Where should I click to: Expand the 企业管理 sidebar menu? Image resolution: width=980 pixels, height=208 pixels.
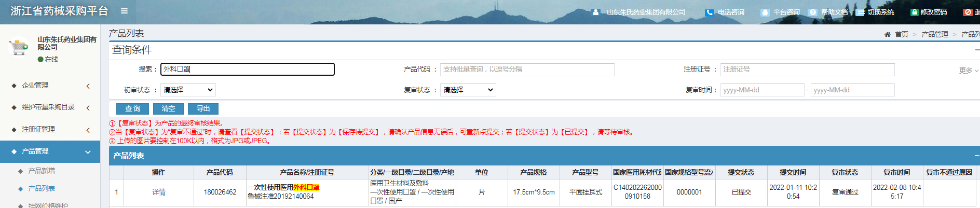(50, 86)
